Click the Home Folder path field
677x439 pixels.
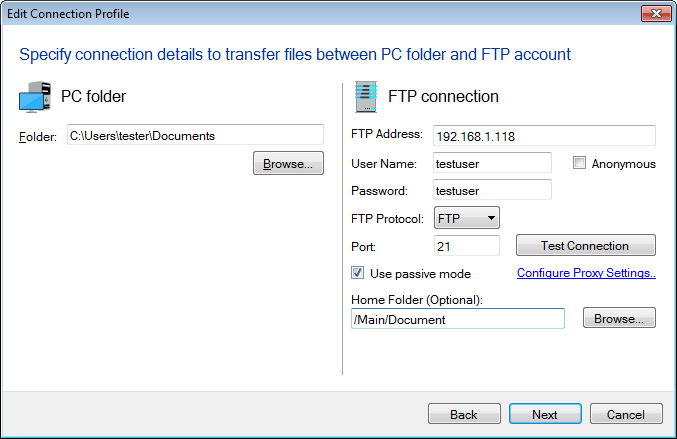pyautogui.click(x=458, y=319)
